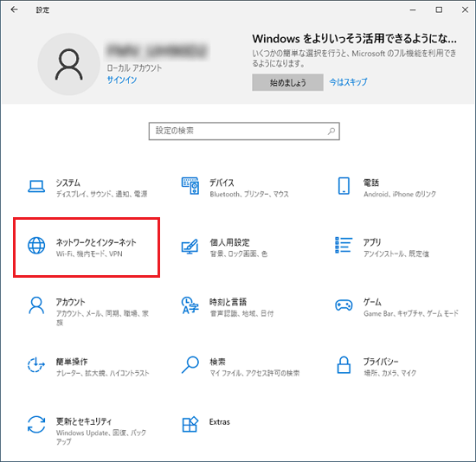This screenshot has width=476, height=462.
Task: Click the Apps list icon
Action: coord(344,245)
